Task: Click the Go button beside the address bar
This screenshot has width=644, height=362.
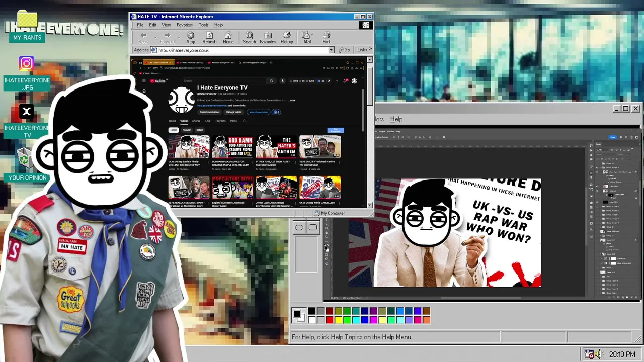Action: pos(345,50)
